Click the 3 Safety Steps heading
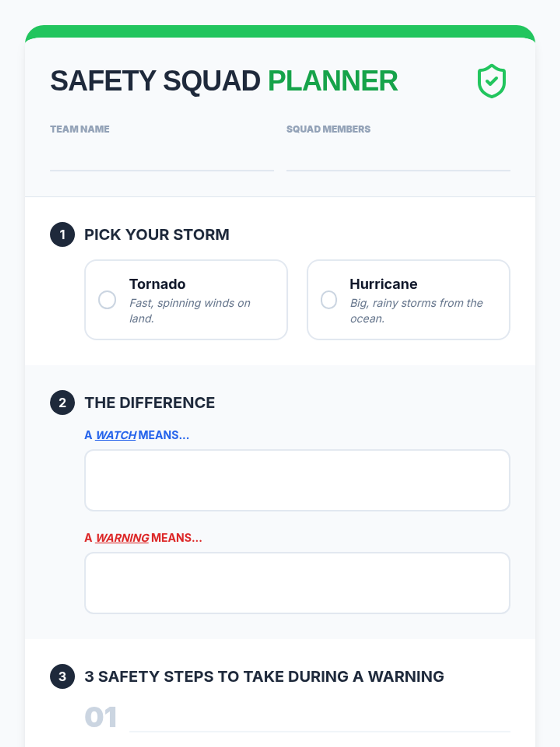 pos(264,677)
